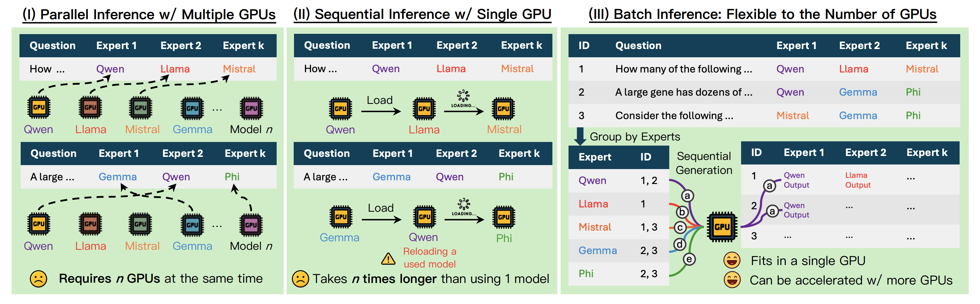Click the circled letter e marker

pyautogui.click(x=689, y=259)
